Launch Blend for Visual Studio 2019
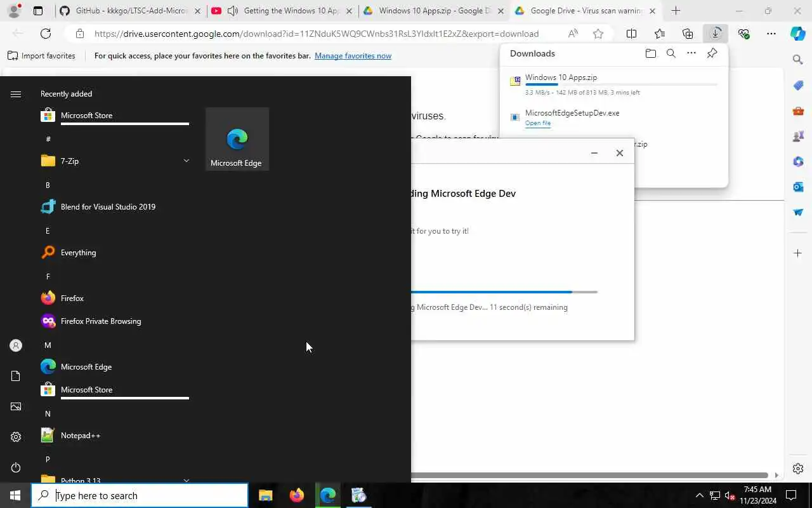 pos(114,206)
